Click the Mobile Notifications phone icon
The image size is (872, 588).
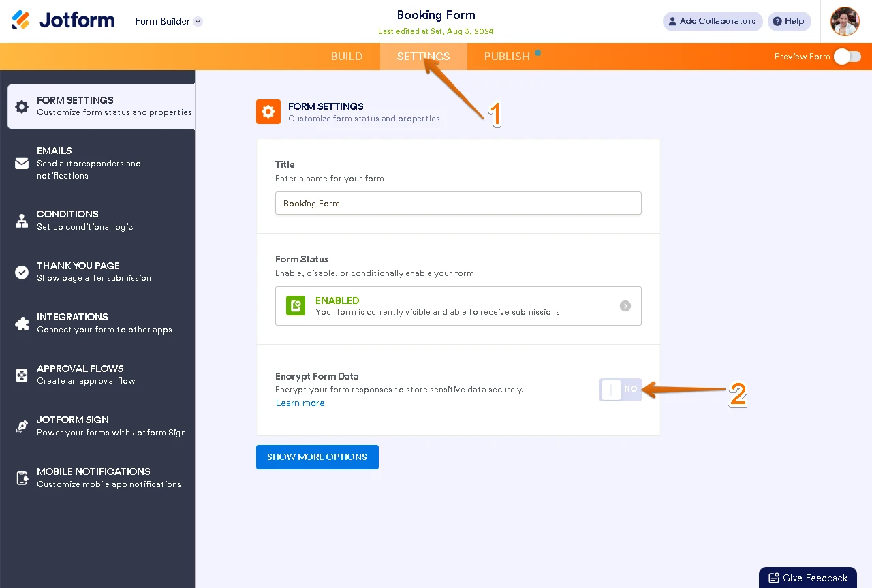point(22,478)
